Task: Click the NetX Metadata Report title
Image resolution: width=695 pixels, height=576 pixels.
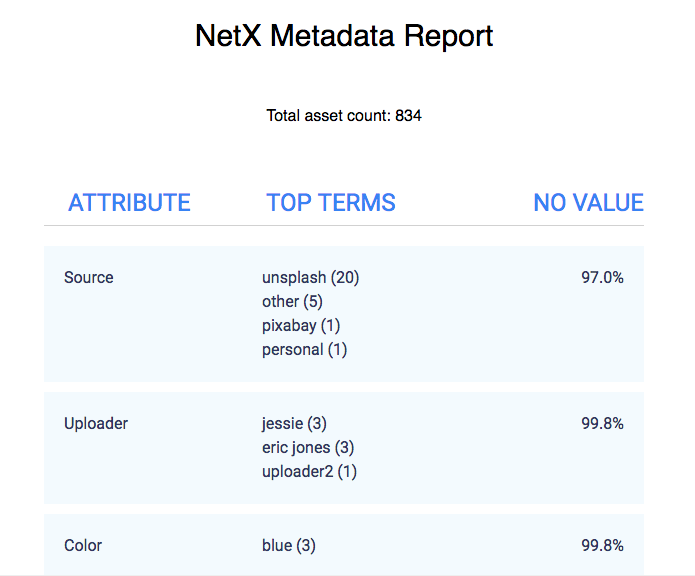Action: (x=344, y=37)
